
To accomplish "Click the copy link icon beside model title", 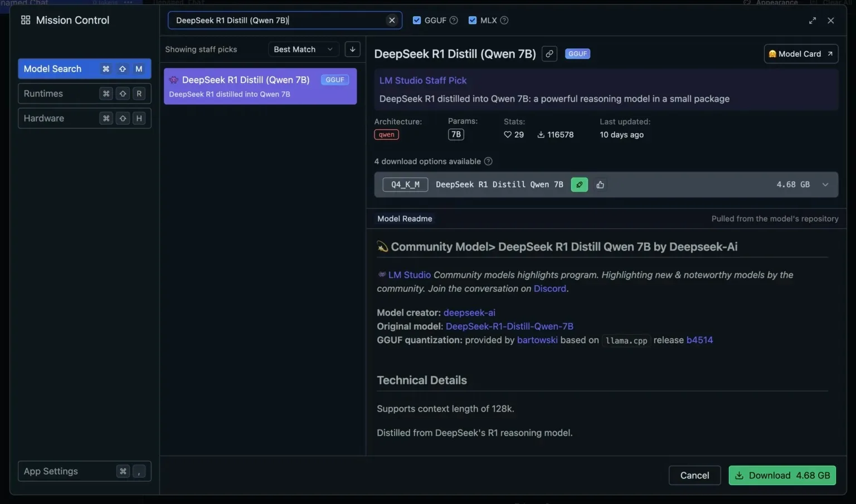I will [549, 54].
